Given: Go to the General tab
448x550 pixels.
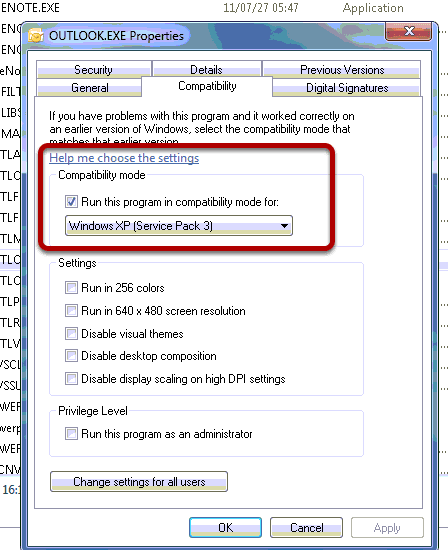Looking at the screenshot, I should pyautogui.click(x=89, y=87).
